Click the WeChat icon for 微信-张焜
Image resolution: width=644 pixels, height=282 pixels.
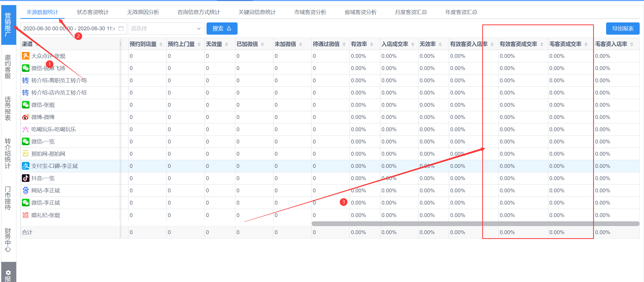pyautogui.click(x=25, y=105)
